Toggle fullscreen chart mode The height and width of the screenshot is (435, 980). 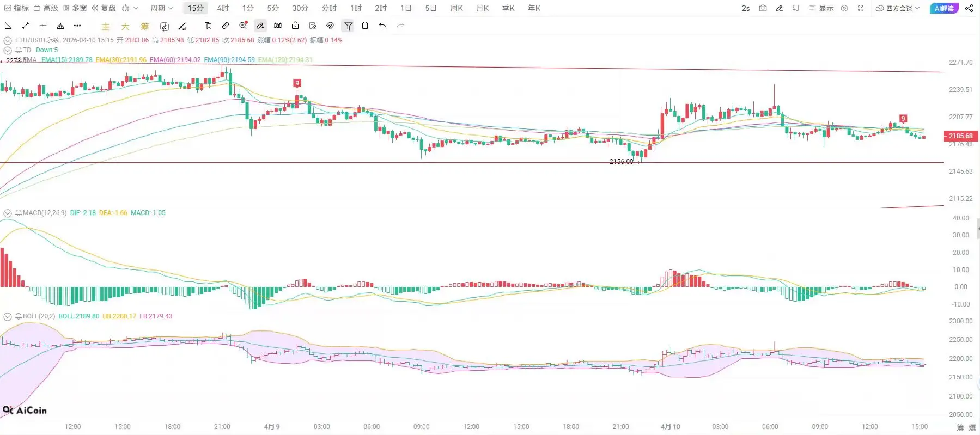861,8
